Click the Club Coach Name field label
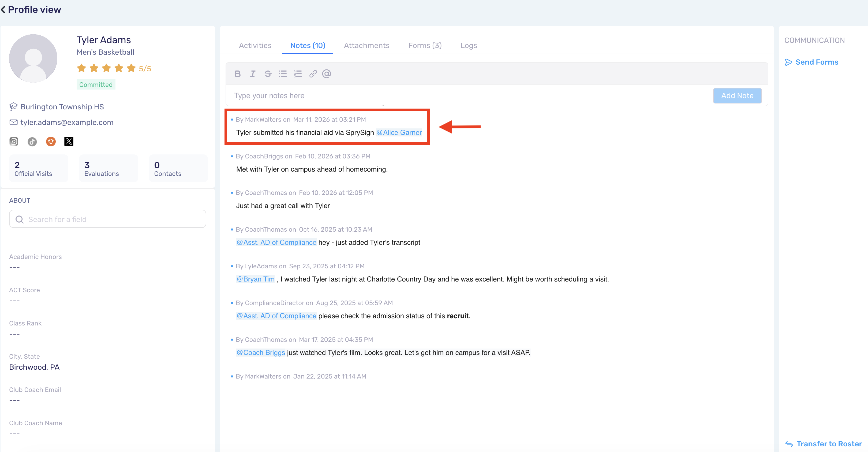Screen dimensions: 868x452 click(35, 423)
